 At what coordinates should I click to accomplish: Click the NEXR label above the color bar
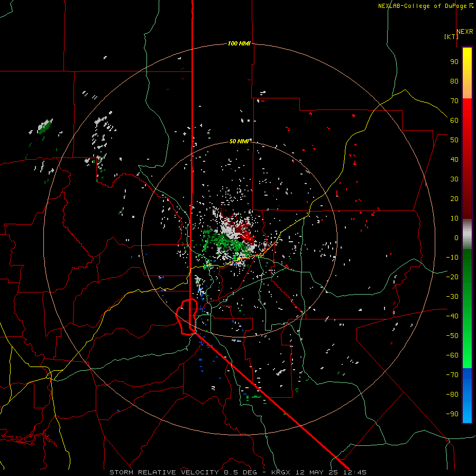(x=465, y=32)
